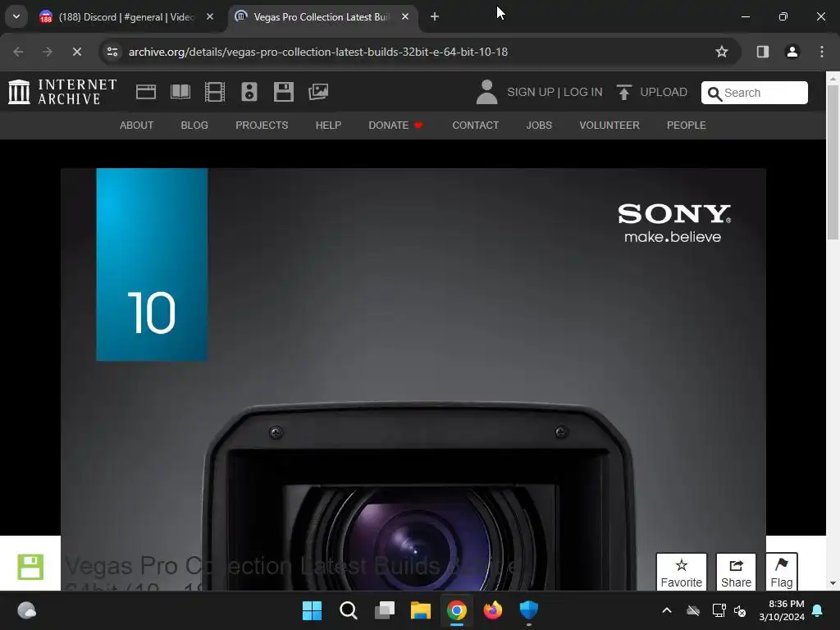Open the Images icon in the Archive nav
The height and width of the screenshot is (630, 840).
pos(318,92)
